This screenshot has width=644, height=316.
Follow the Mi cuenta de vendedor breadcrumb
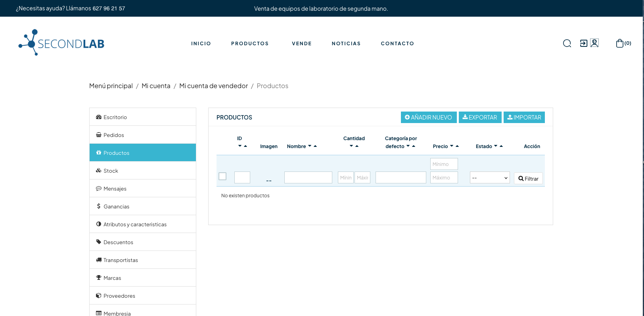213,86
